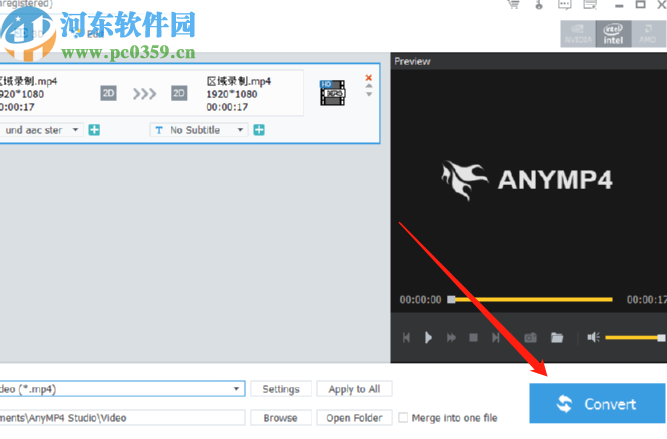667x439 pixels.
Task: Take a snapshot with camera icon
Action: (530, 338)
